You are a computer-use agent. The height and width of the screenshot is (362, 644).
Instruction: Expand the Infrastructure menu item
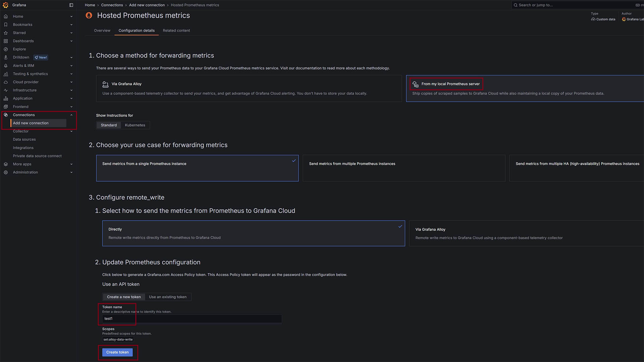[x=71, y=90]
